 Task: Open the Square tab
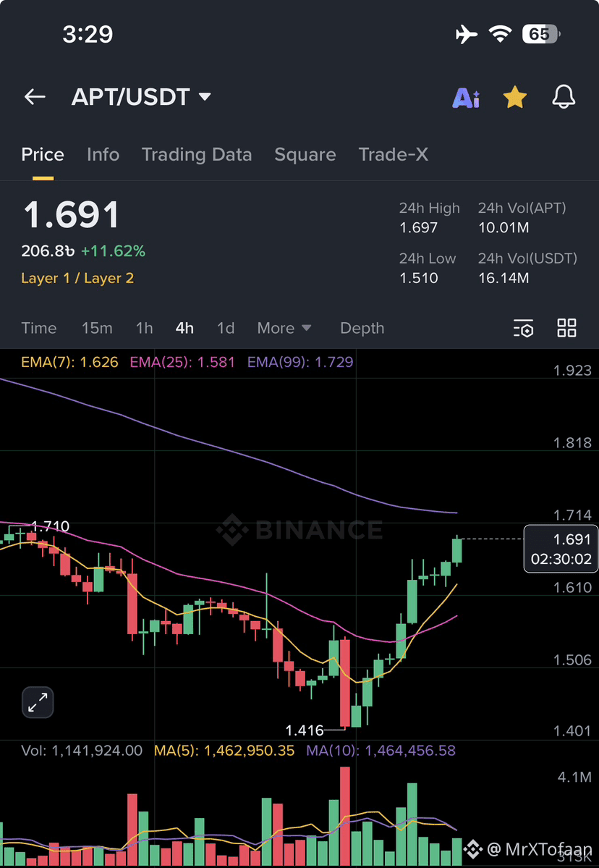point(305,154)
